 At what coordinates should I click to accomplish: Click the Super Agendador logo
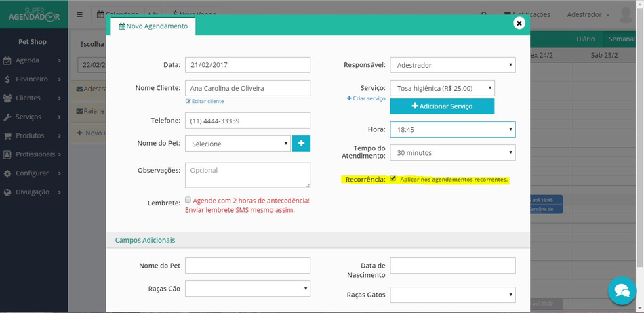34,14
